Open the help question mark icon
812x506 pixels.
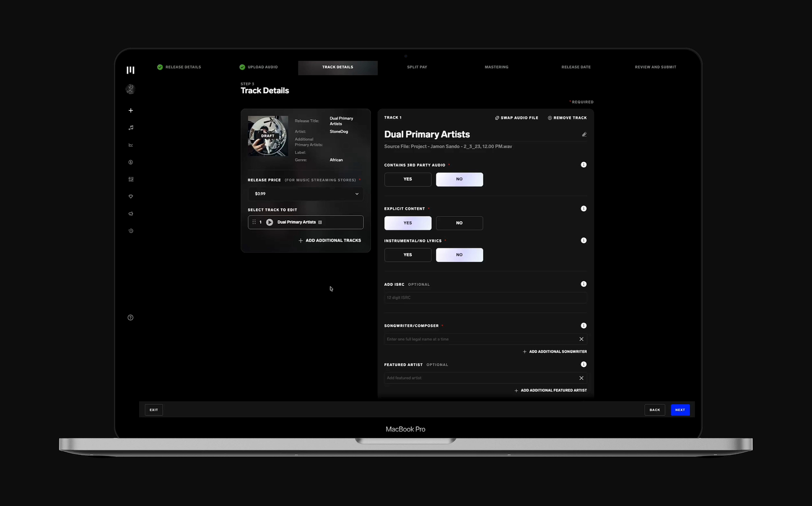(130, 317)
